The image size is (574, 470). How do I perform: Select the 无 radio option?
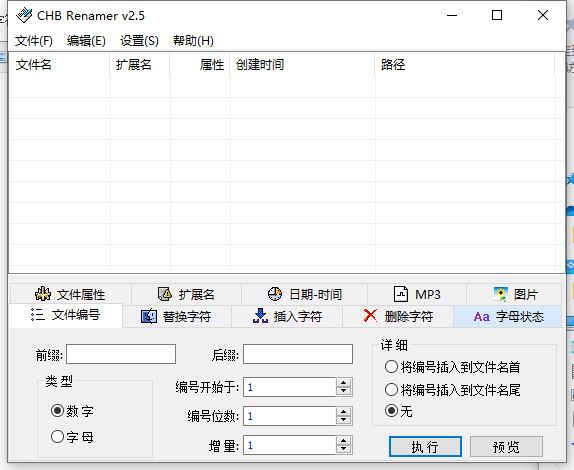[391, 411]
